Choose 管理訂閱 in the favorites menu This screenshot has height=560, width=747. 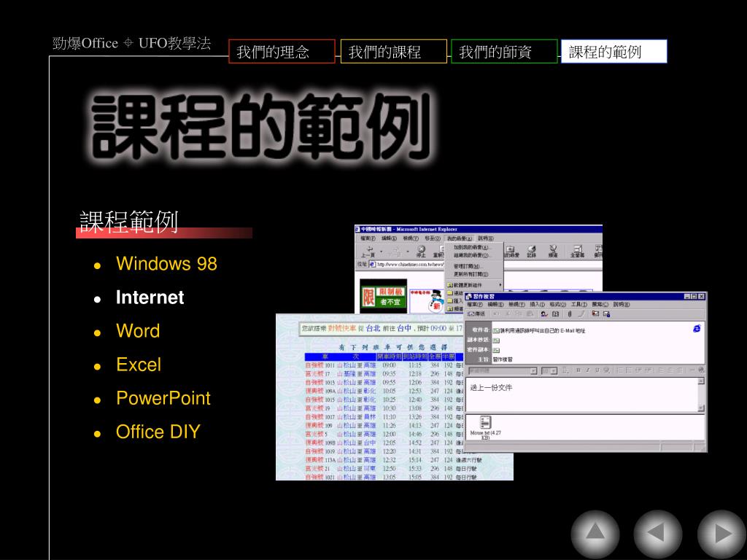coord(468,267)
